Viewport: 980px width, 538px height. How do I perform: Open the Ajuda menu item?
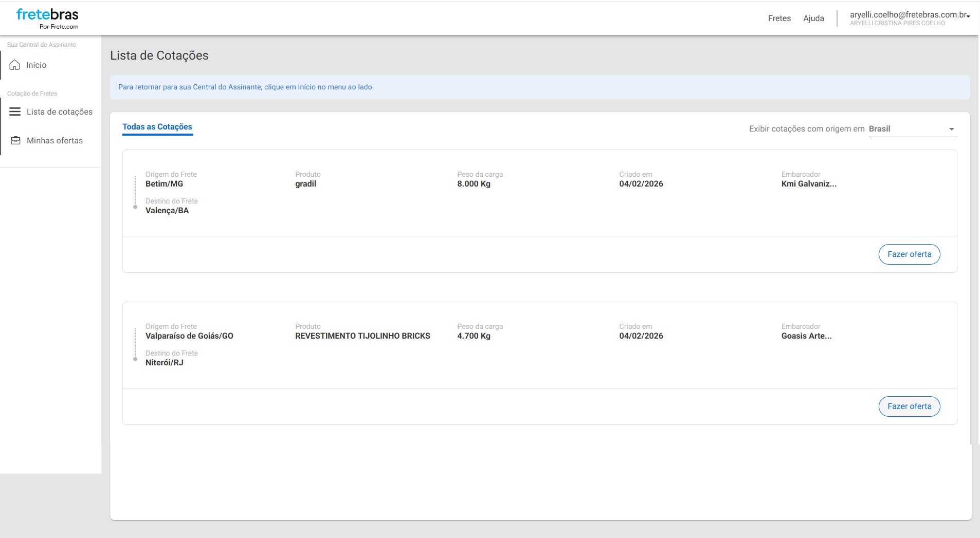click(813, 18)
